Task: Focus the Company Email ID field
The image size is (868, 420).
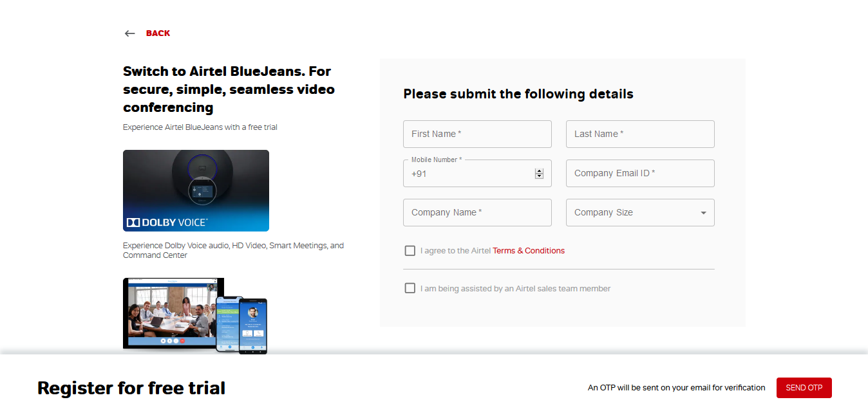Action: tap(640, 174)
